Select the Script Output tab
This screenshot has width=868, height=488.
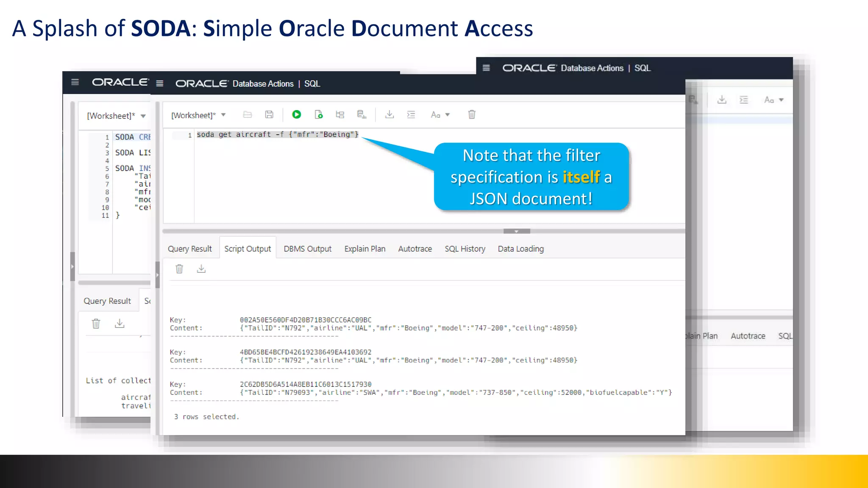248,249
